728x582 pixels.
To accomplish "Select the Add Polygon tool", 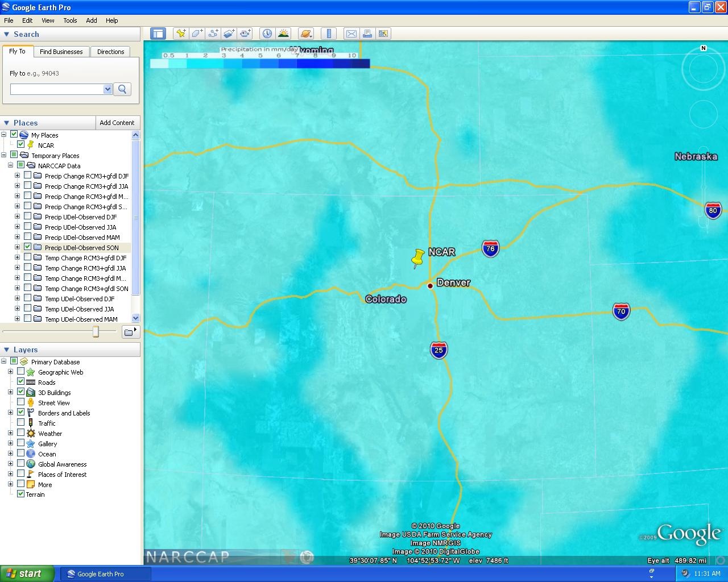I will coord(197,34).
